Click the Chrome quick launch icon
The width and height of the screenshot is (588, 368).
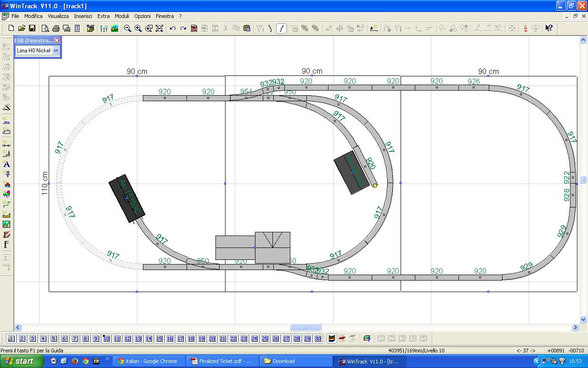point(85,361)
